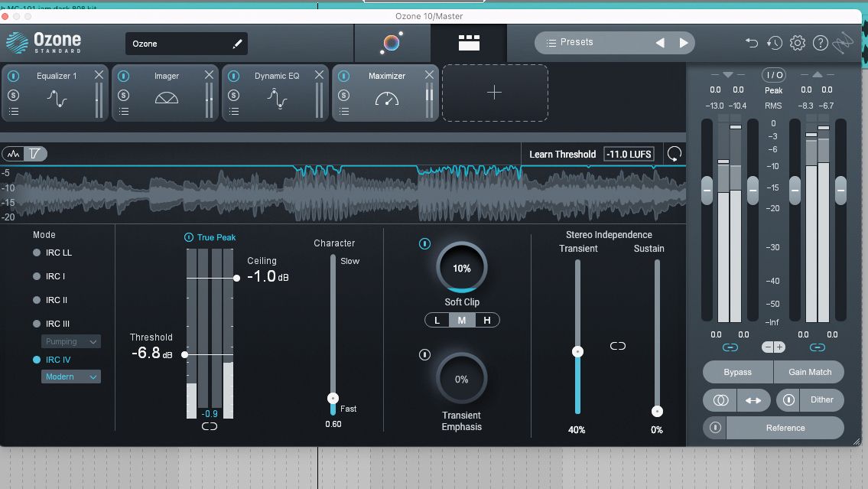Advance to the next preset with the arrow
The width and height of the screenshot is (868, 489).
click(683, 43)
